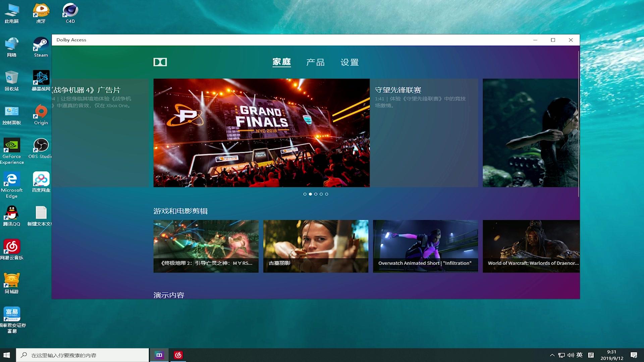Open the 控制面板 desktop icon
The height and width of the screenshot is (362, 644).
pos(12,115)
